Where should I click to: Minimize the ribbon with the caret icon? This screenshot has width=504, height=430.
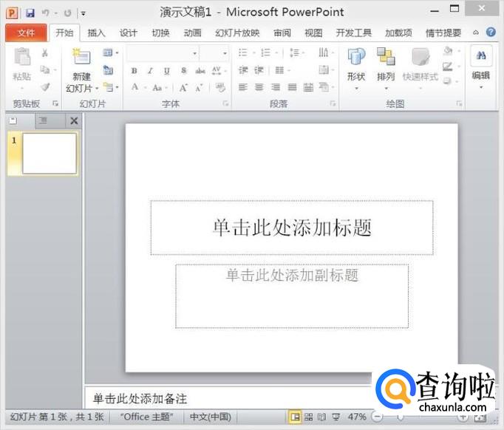[476, 33]
